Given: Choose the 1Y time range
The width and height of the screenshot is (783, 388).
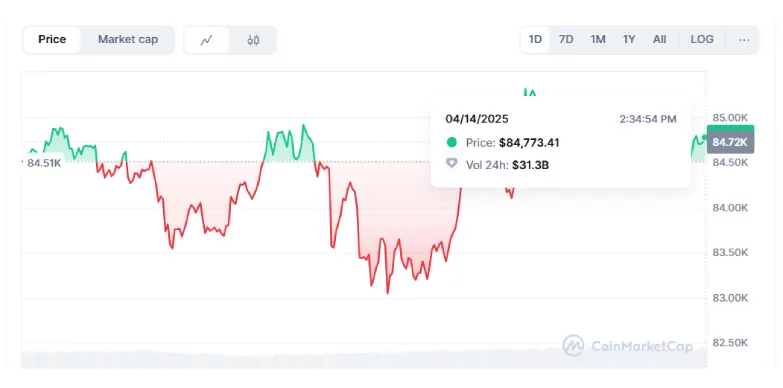Looking at the screenshot, I should (629, 39).
